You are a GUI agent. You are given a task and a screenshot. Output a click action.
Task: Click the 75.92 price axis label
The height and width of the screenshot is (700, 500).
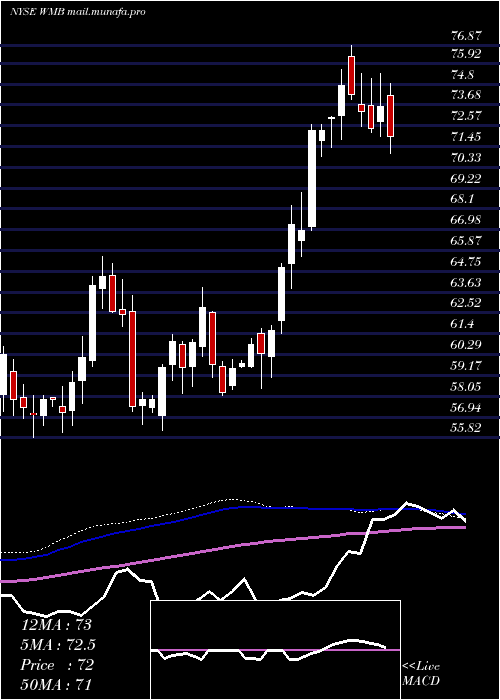point(467,54)
